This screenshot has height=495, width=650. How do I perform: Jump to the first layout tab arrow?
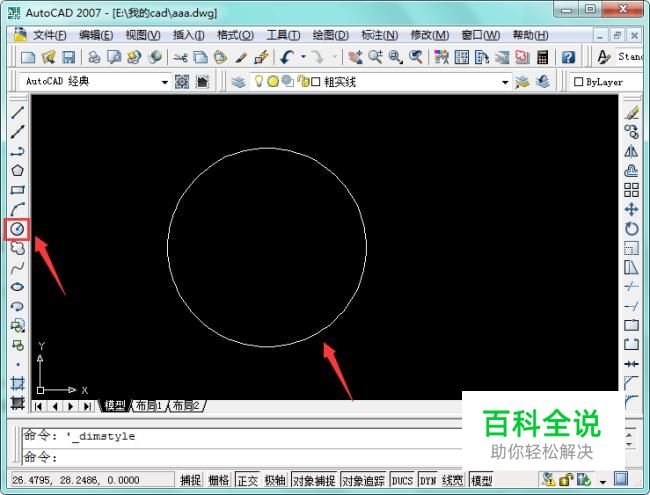(x=38, y=406)
